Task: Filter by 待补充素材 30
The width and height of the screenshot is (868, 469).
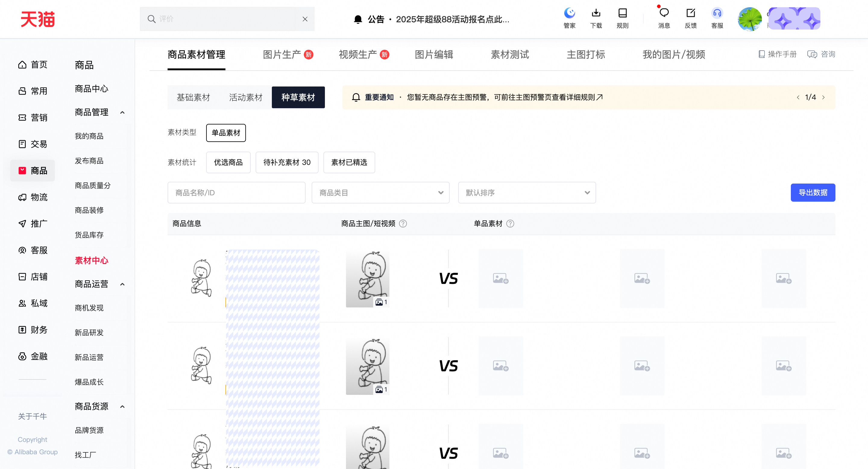Action: (x=287, y=162)
